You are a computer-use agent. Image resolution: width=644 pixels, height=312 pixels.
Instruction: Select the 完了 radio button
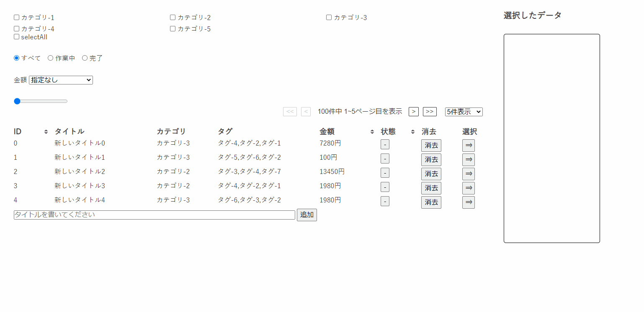(x=85, y=58)
